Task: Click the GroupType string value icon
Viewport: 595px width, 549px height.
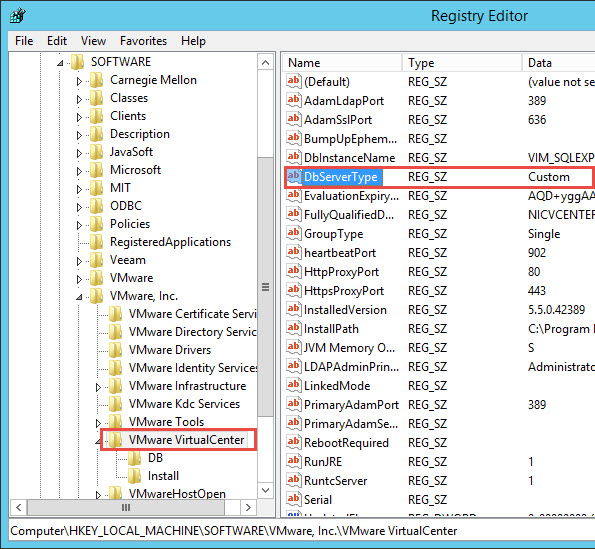Action: (x=294, y=233)
